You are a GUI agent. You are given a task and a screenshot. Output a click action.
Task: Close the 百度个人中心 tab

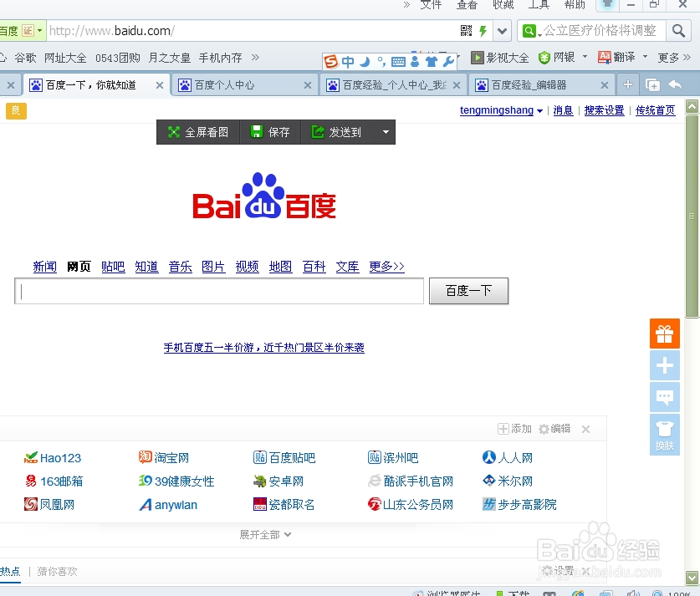[308, 85]
